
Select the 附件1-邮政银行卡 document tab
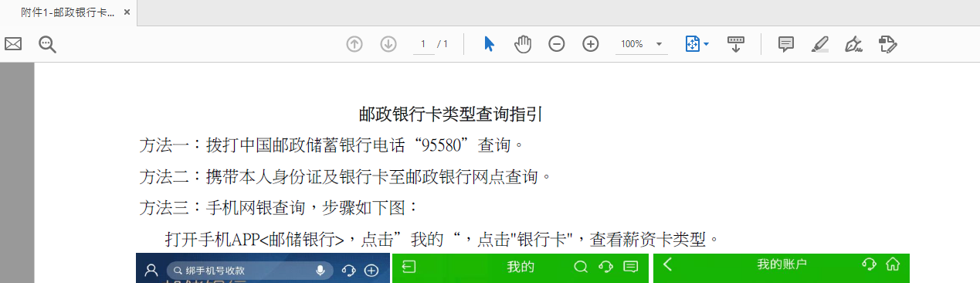68,12
